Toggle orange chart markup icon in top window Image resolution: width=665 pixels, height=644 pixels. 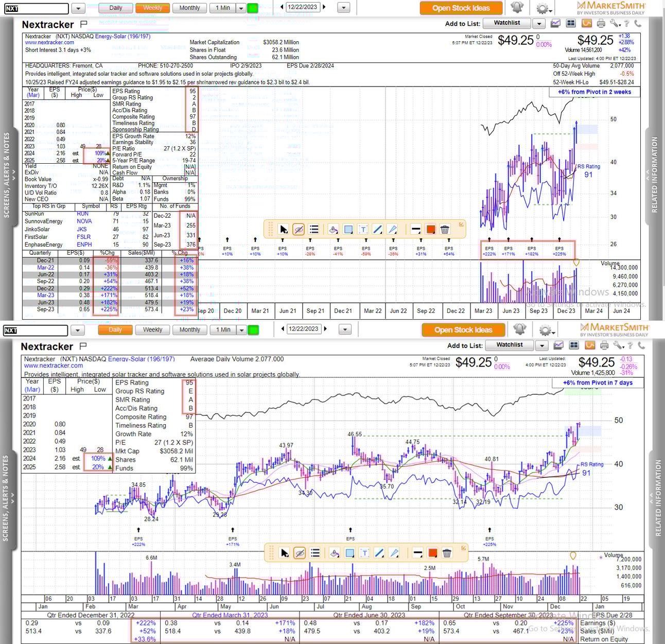click(586, 23)
